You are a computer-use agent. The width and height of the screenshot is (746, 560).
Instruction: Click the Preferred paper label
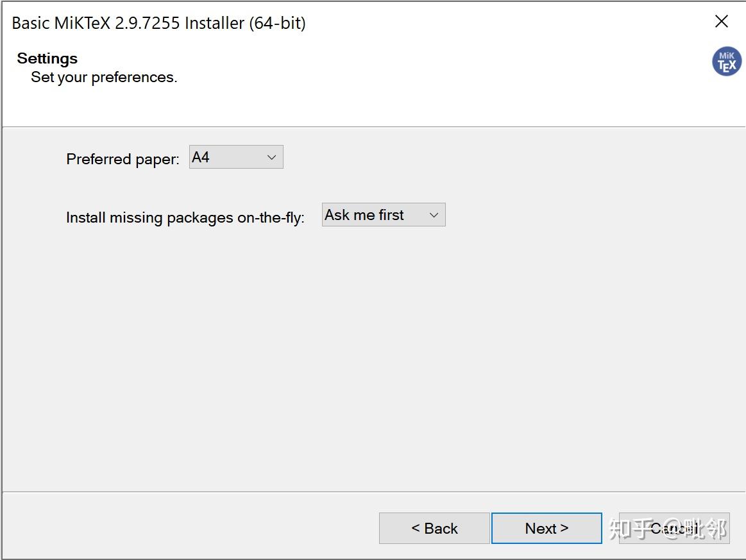click(x=123, y=159)
